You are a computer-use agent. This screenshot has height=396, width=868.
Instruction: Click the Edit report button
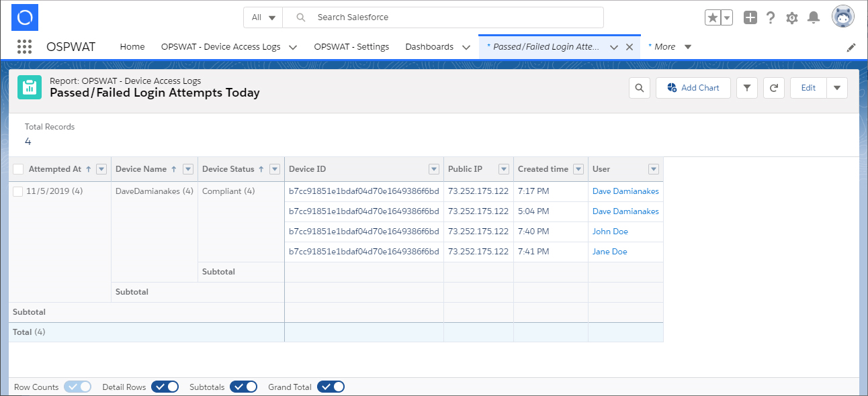(x=808, y=88)
